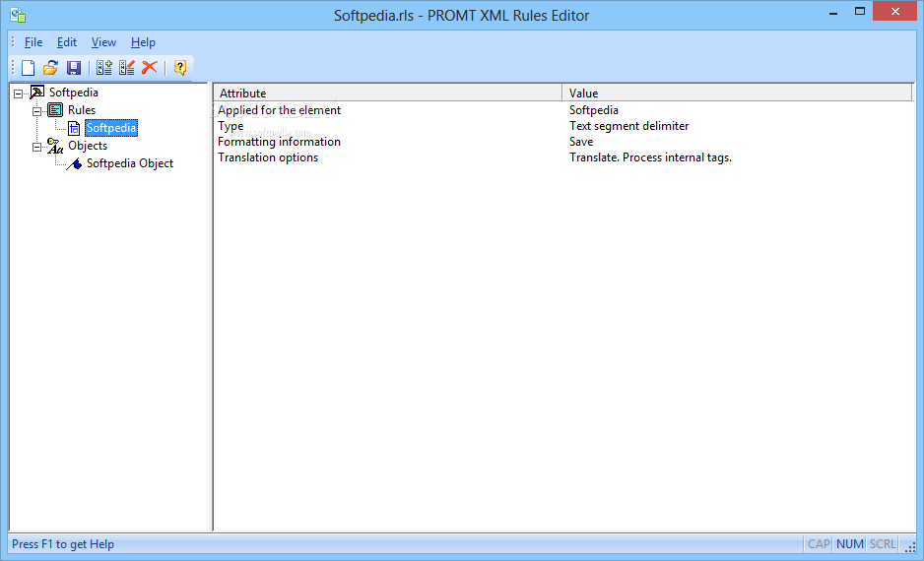Click the 'Text segment delimiter' value
The height and width of the screenshot is (561, 924).
[628, 126]
